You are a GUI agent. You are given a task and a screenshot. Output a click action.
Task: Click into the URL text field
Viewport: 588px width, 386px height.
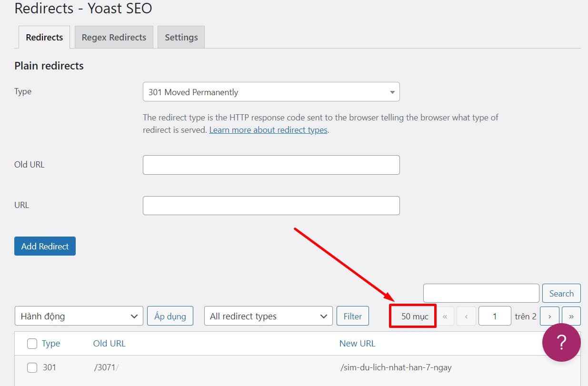click(271, 206)
